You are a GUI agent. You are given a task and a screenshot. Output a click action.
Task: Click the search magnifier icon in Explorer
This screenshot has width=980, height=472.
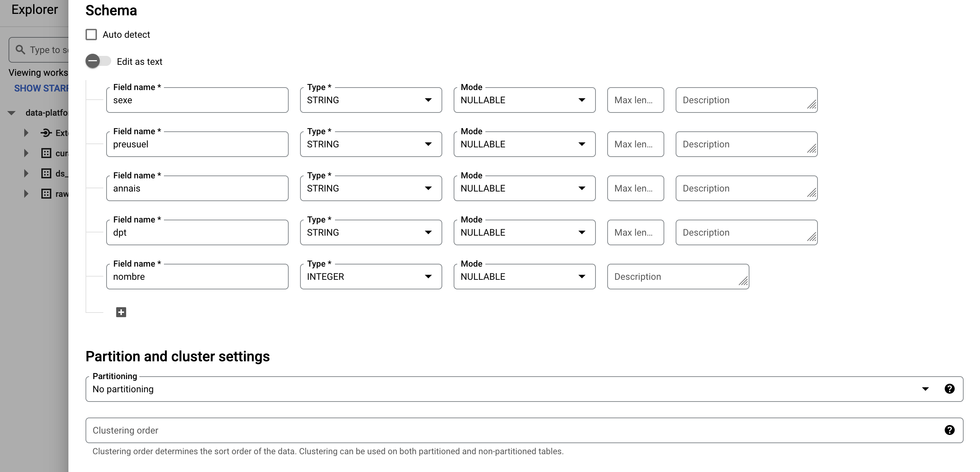pos(20,50)
